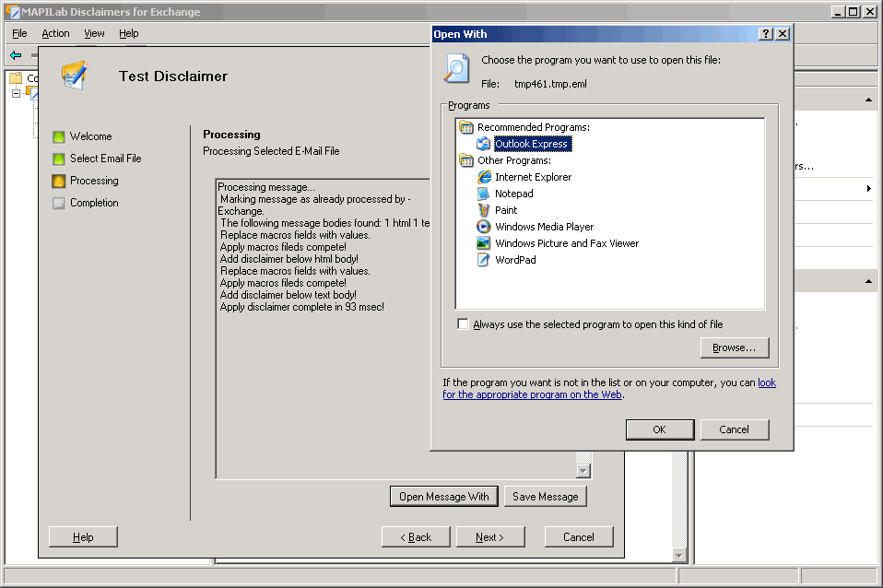Choose Internet Explorer from Other Programs
This screenshot has height=588, width=883.
[533, 177]
